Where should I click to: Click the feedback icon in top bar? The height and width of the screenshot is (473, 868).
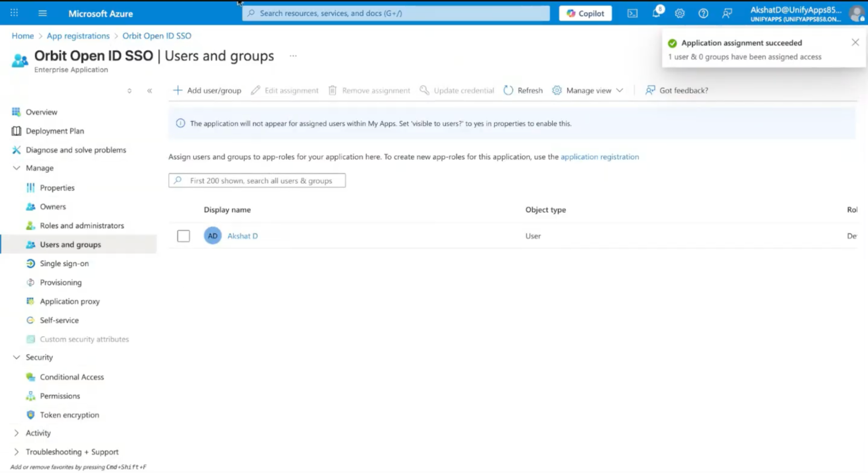coord(727,13)
